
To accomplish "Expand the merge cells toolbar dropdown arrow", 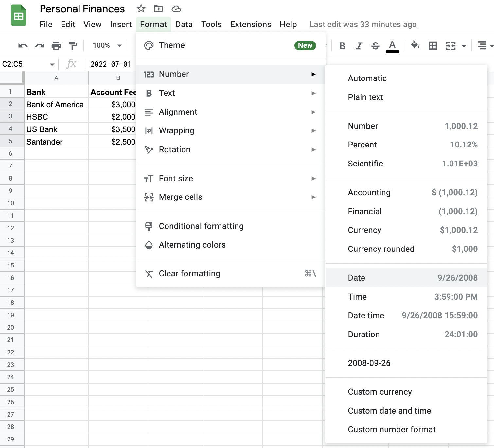I will click(464, 46).
